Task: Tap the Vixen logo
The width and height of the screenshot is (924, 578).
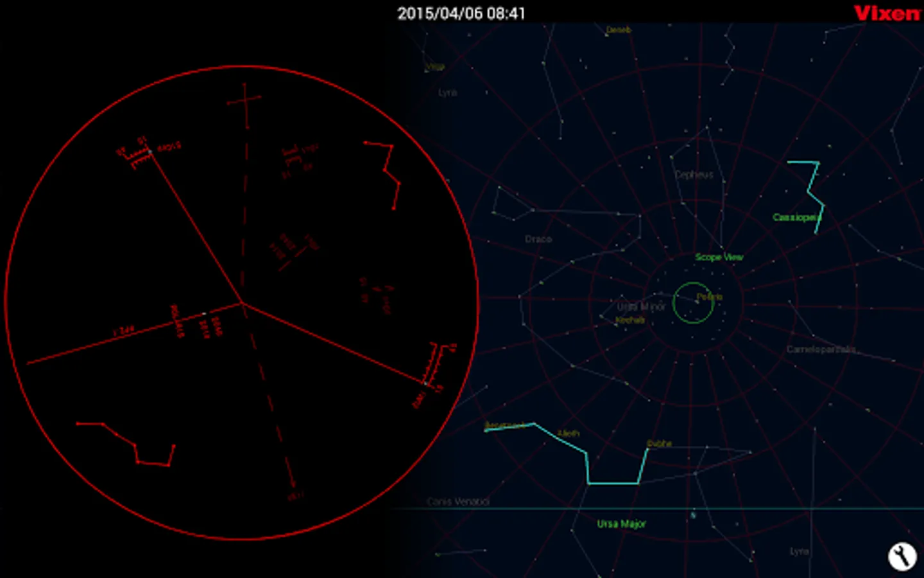Action: point(887,13)
